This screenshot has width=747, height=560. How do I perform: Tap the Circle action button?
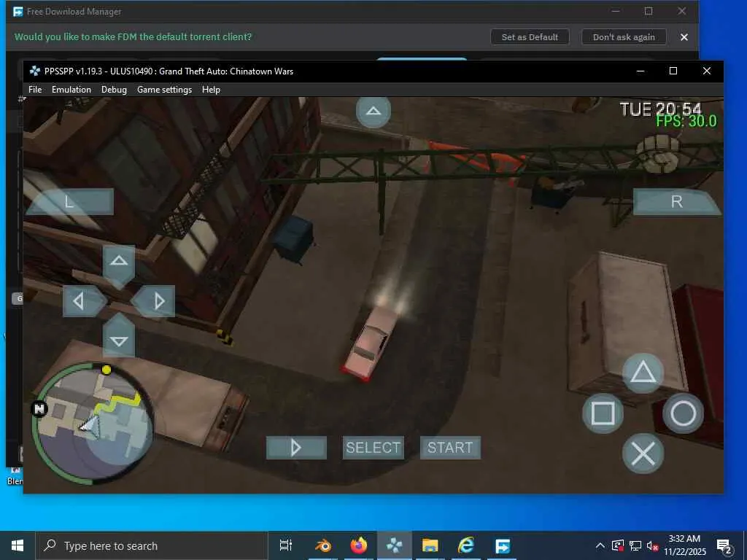(x=683, y=413)
